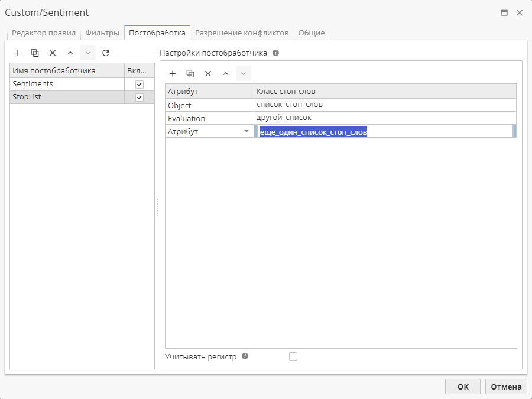Image resolution: width=532 pixels, height=399 pixels.
Task: Click the Object attribute cell
Action: (210, 105)
